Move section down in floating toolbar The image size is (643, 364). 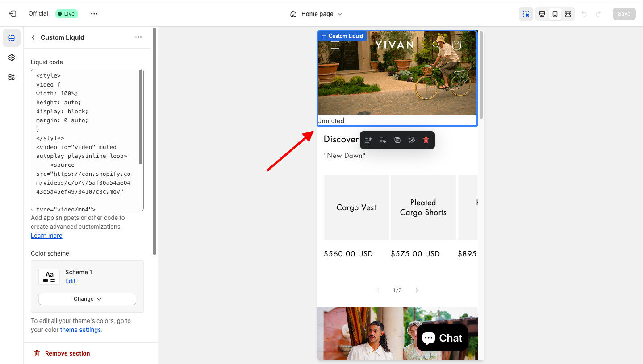coord(383,140)
